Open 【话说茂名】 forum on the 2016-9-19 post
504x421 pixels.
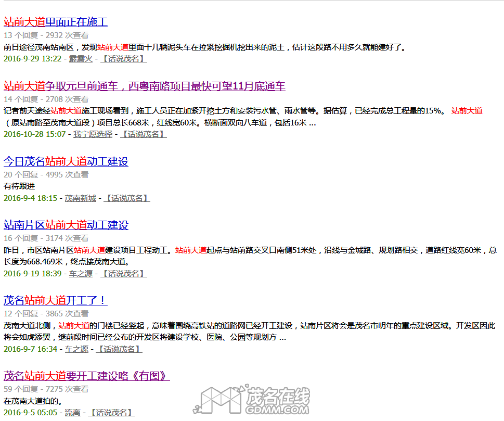click(x=124, y=274)
